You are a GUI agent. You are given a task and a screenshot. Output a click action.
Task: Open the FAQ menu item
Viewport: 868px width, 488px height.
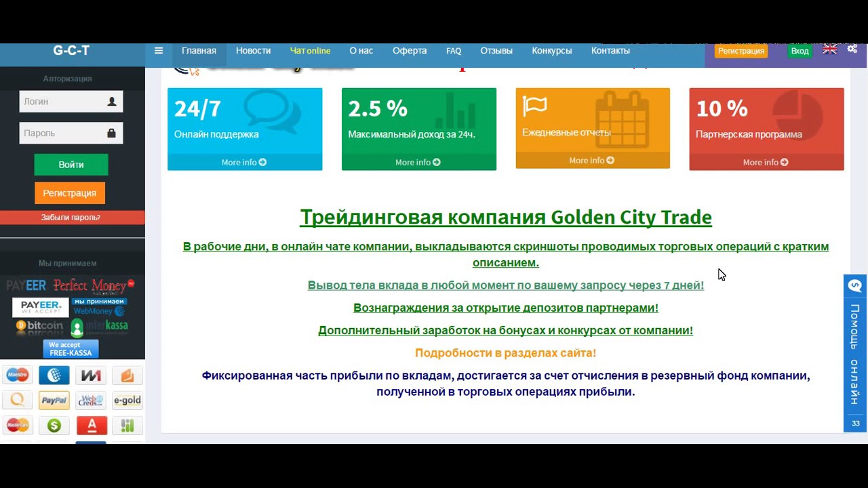(x=454, y=51)
